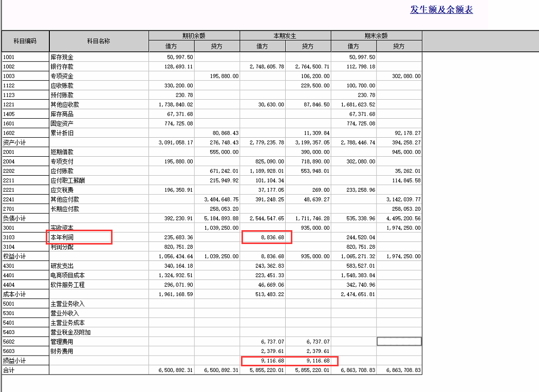Click the 资产小计 subtotal row label

click(14, 142)
